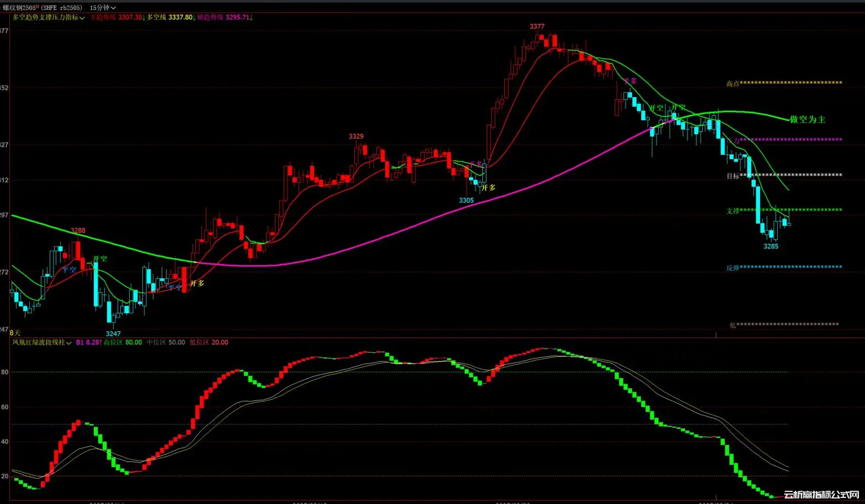Select the 反弹 rebound level label

click(733, 268)
